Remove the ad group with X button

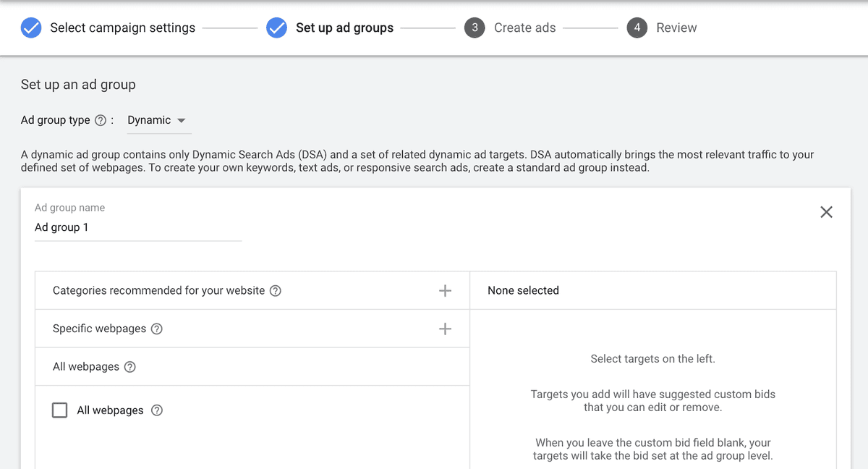pyautogui.click(x=826, y=212)
